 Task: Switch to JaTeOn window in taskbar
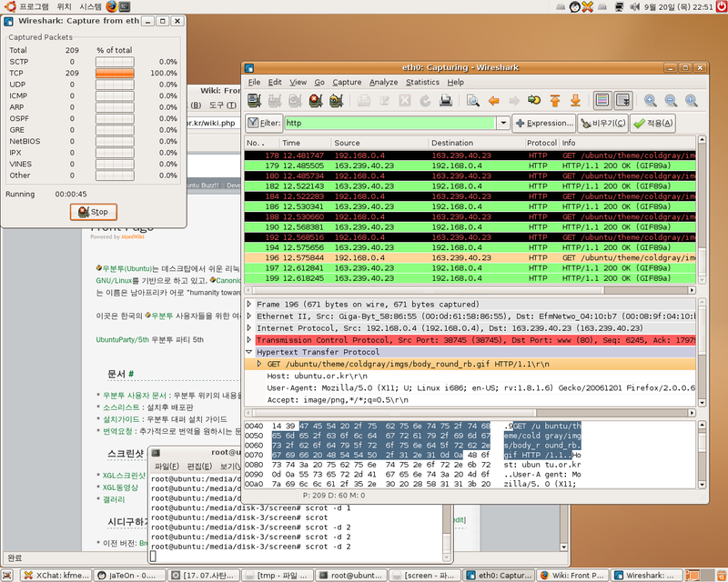130,576
